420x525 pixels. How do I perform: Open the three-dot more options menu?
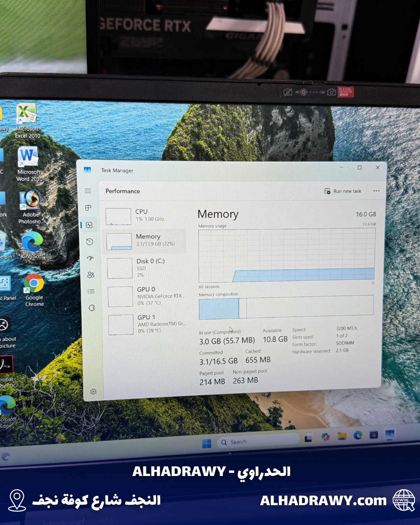pos(376,191)
